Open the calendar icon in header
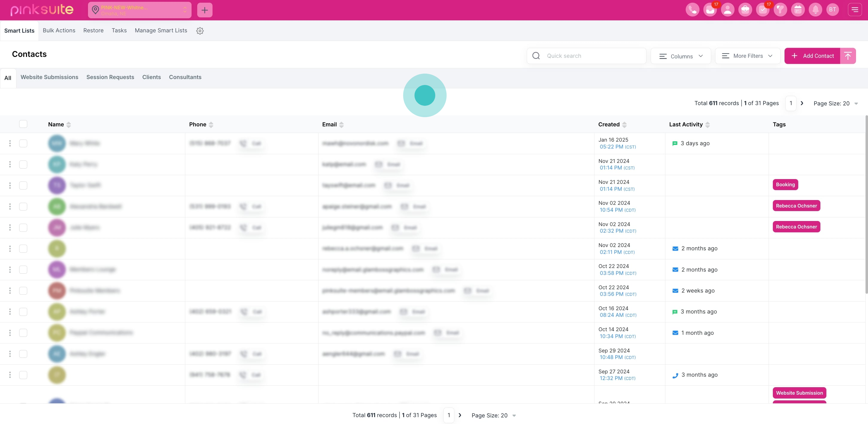868x424 pixels. pos(798,10)
